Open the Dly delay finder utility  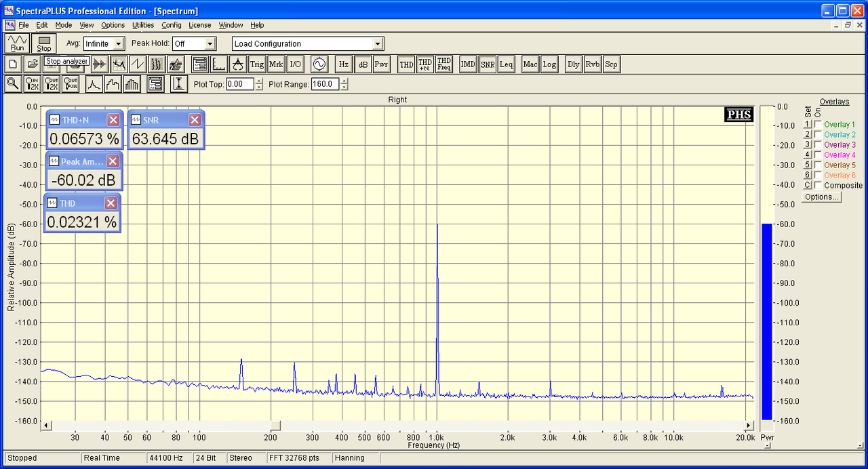[x=574, y=64]
